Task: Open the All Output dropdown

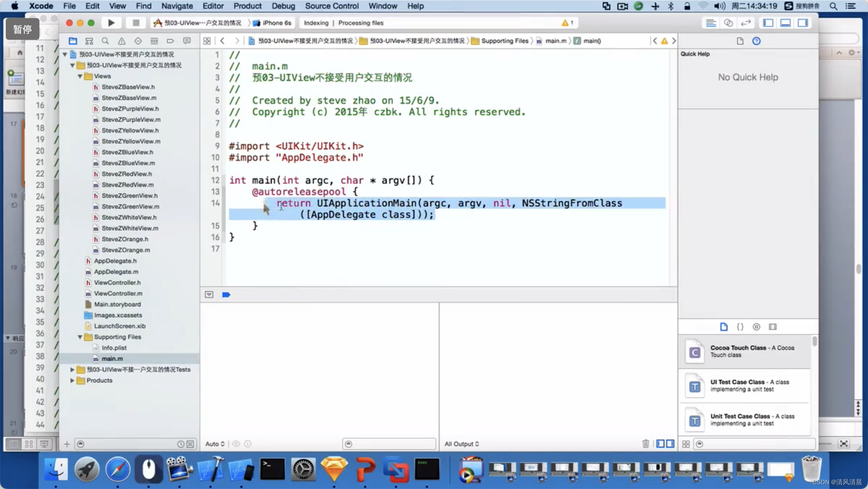Action: [461, 444]
